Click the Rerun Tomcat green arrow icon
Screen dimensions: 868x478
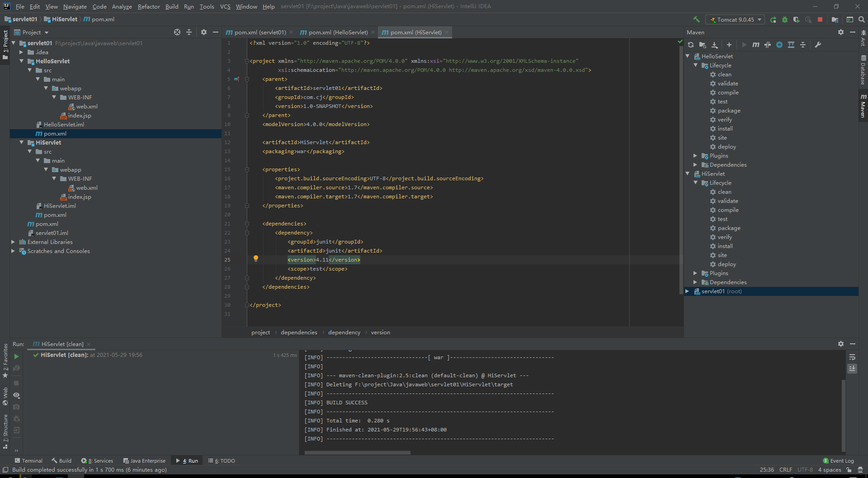773,19
